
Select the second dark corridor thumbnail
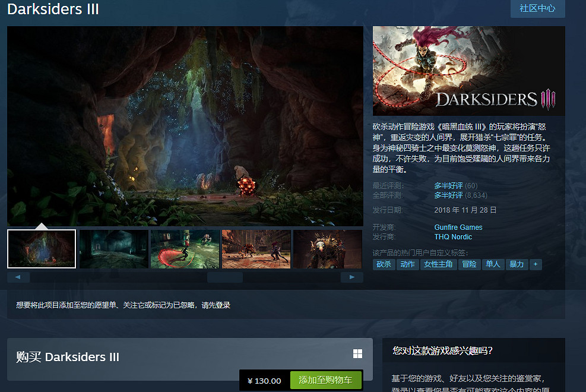[x=113, y=249]
